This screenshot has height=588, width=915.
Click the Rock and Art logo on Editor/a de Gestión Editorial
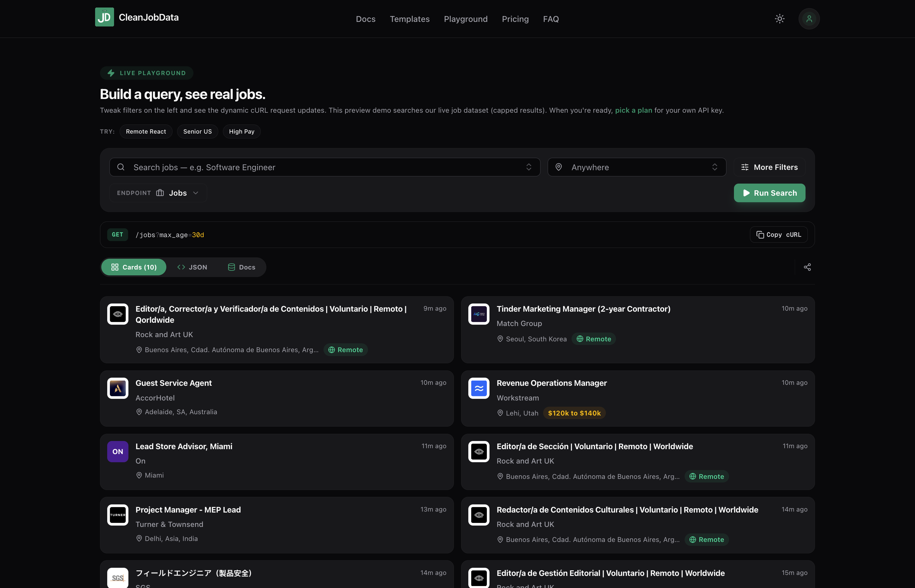click(478, 578)
